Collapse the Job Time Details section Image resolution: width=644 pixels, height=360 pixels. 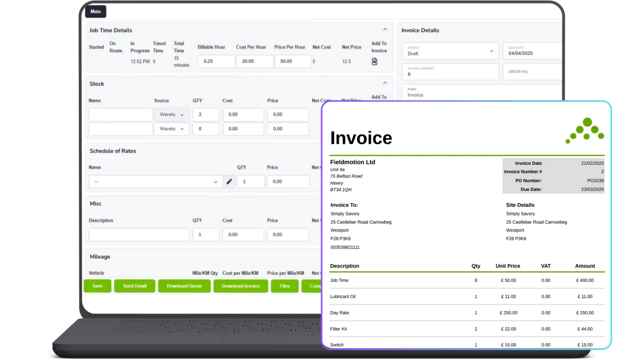pos(385,29)
